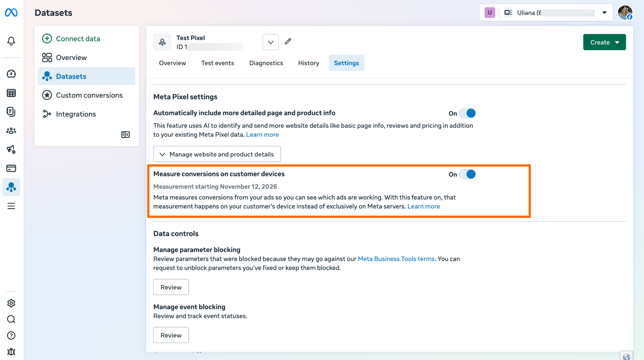Open the Meta Business Tools terms link
Screen dimensions: 644x360
coord(396,259)
